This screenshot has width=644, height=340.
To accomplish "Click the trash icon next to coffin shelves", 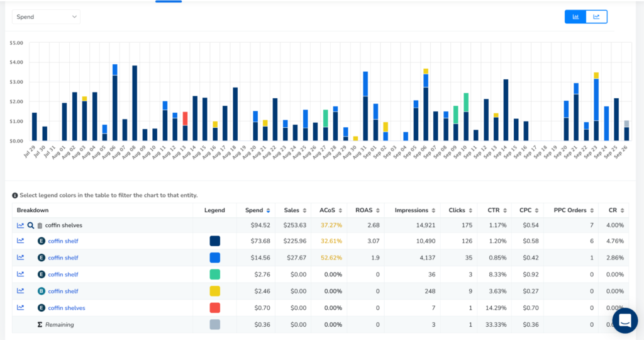I will coord(40,225).
